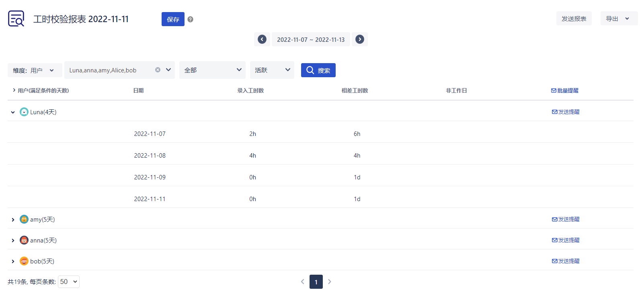
Task: Click Luna's avatar icon
Action: tap(24, 112)
